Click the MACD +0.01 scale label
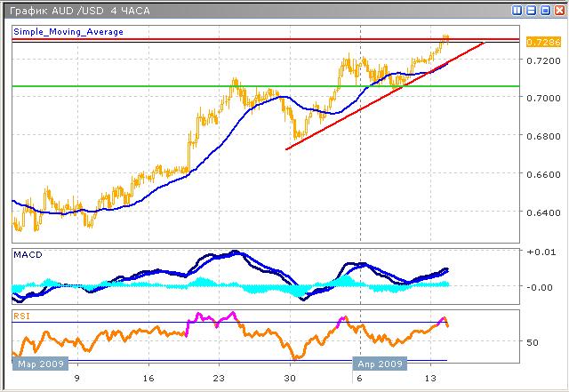The image size is (569, 392). [538, 253]
